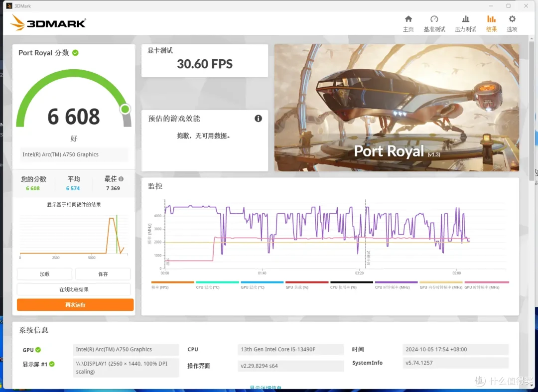The height and width of the screenshot is (392, 538).
Task: Minimize the 3DMark window
Action: click(491, 6)
